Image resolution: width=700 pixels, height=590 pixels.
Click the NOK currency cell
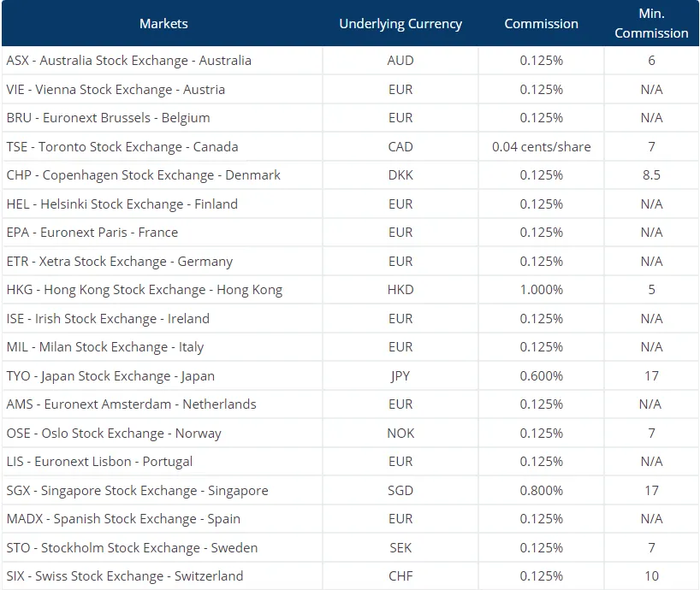pos(400,433)
